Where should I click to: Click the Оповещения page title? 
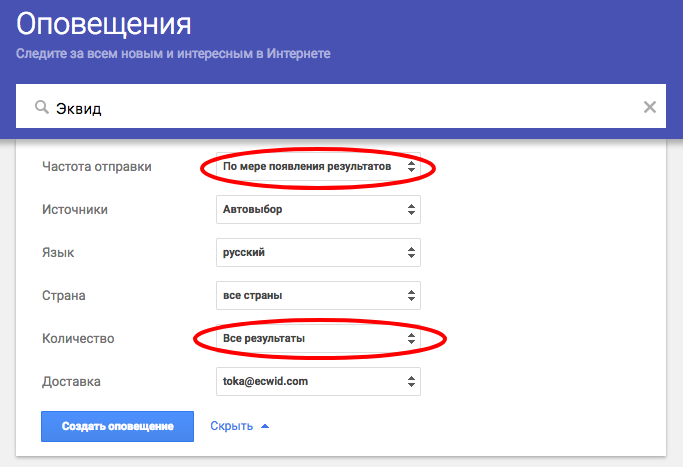104,24
